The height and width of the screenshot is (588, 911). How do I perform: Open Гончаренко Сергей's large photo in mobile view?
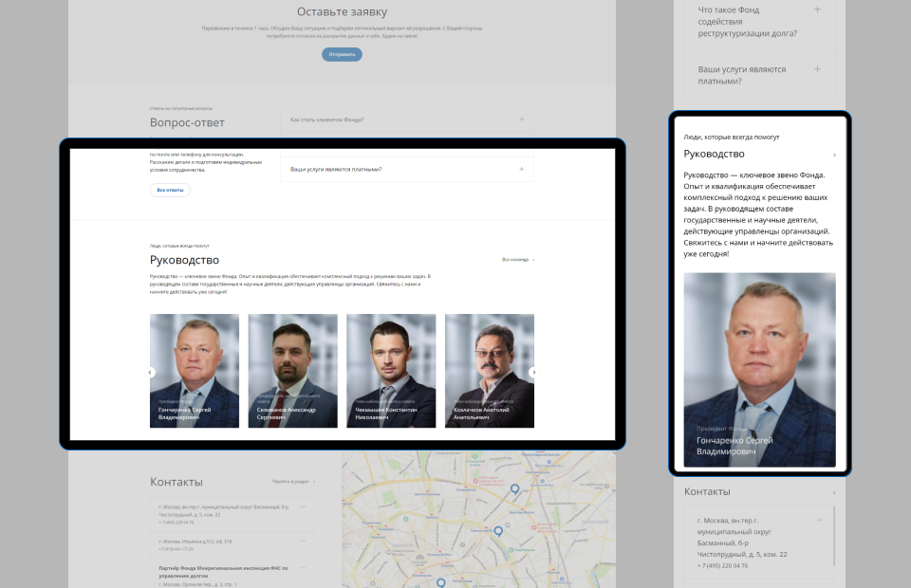pos(759,370)
